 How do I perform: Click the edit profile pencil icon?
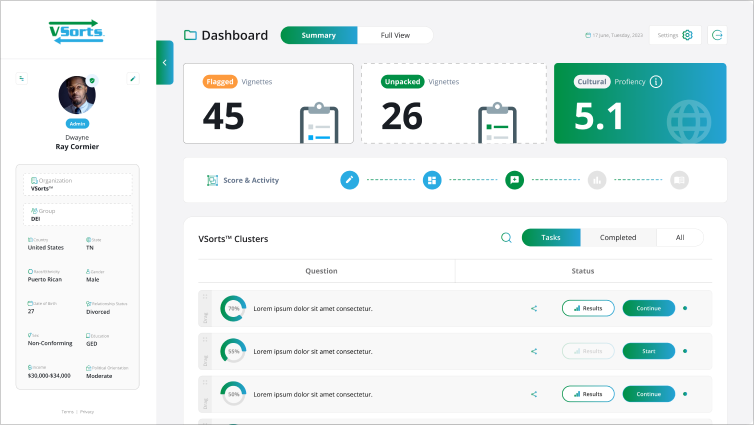click(133, 78)
